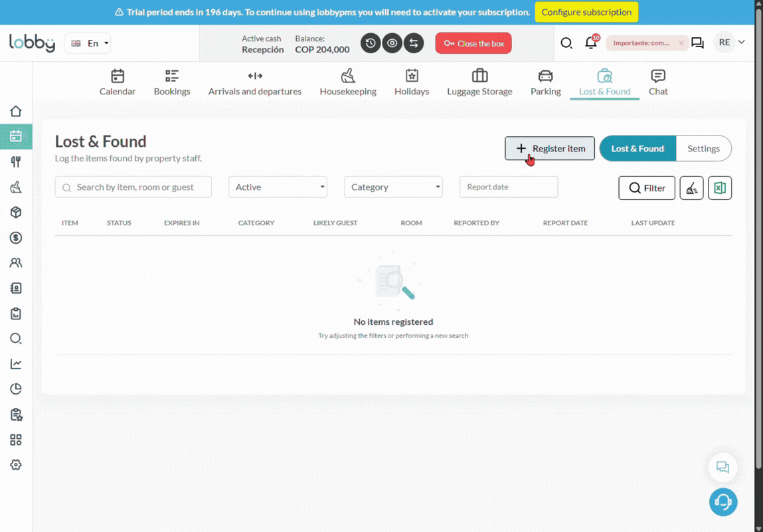Click the ROOM column header

(411, 223)
